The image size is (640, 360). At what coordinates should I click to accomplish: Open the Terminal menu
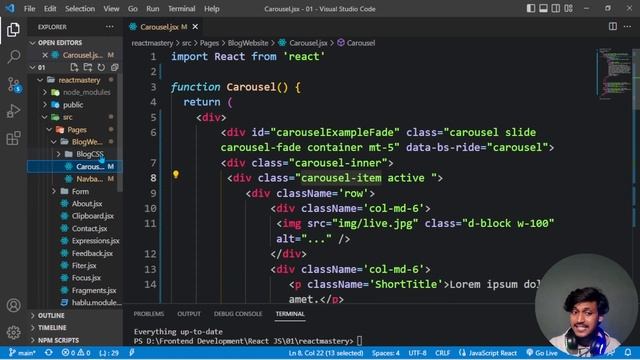tap(182, 9)
